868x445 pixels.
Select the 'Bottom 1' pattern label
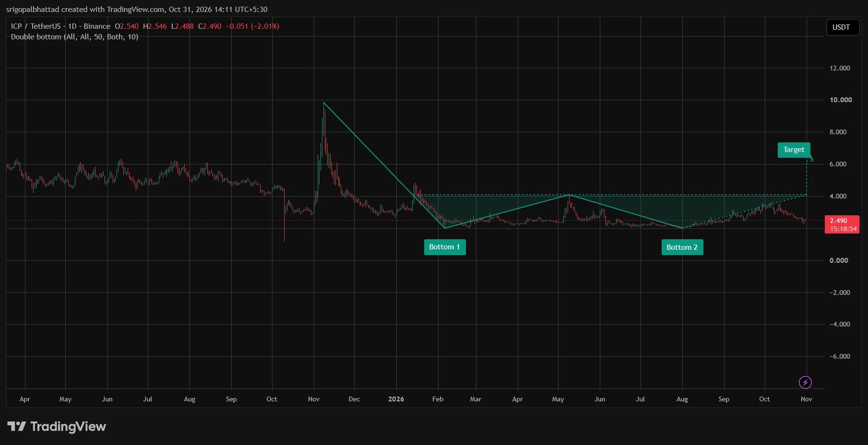tap(445, 247)
